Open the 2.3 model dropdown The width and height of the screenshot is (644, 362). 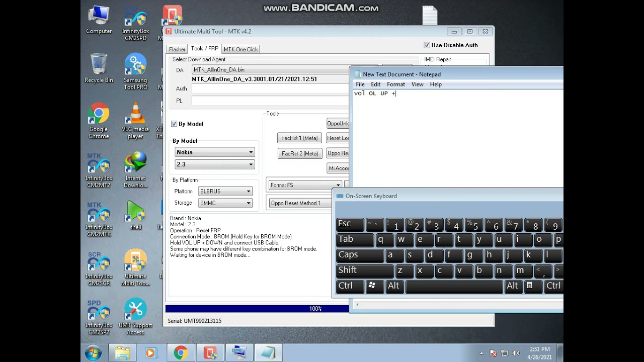[215, 164]
